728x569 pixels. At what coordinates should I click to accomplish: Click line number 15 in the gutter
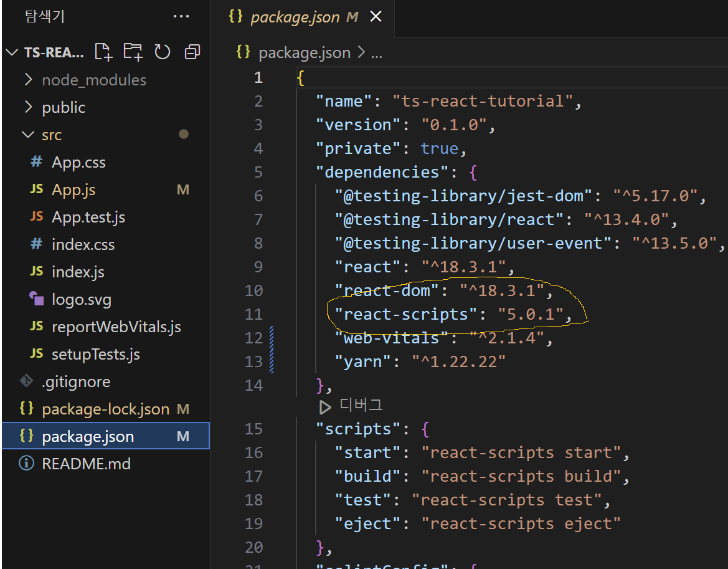(254, 429)
